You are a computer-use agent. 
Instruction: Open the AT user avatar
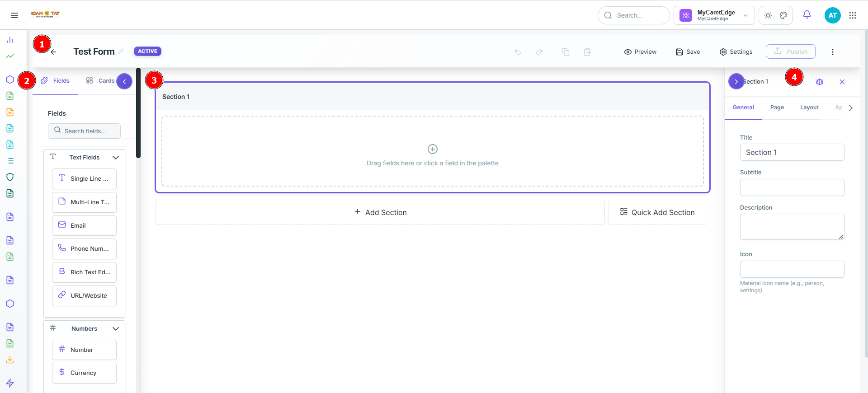coord(832,15)
